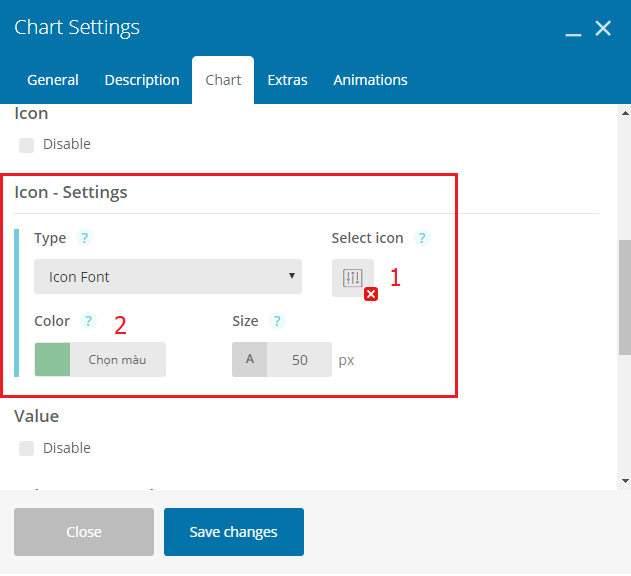631x576 pixels.
Task: Show help tooltip next to Color
Action: coord(88,321)
